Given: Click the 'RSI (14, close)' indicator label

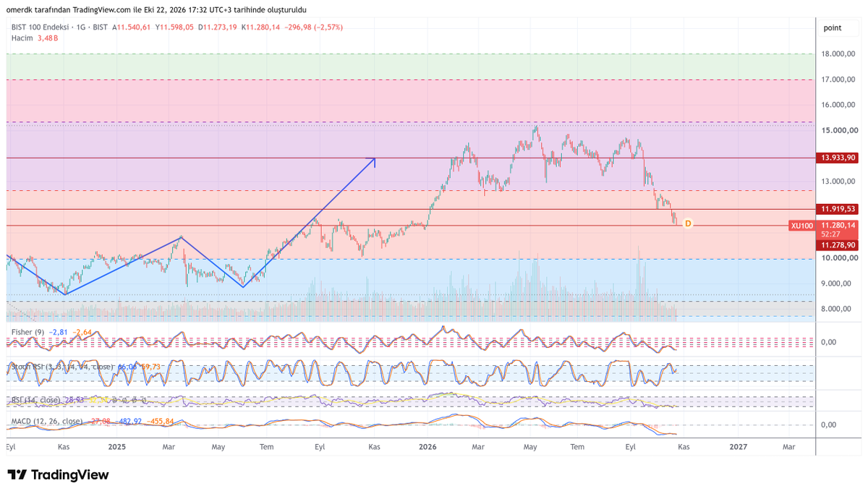Looking at the screenshot, I should (x=36, y=399).
